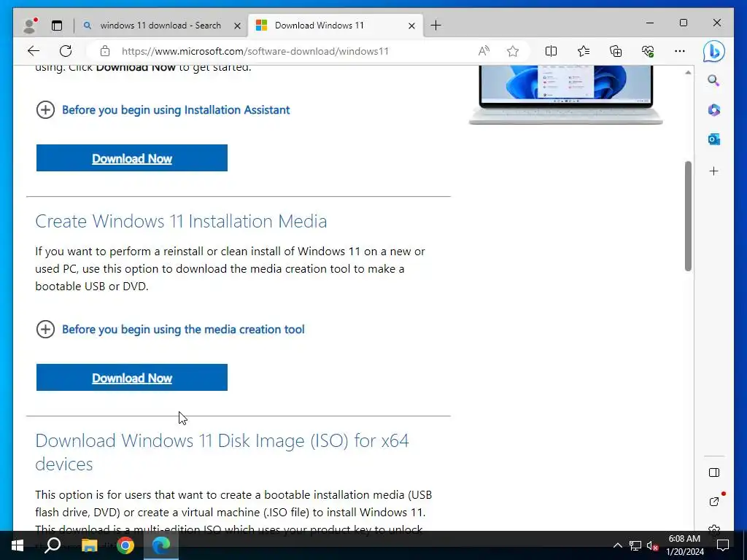Screen dimensions: 747x560
Task: Expand Before you begin using the media creation tool
Action: (170, 330)
